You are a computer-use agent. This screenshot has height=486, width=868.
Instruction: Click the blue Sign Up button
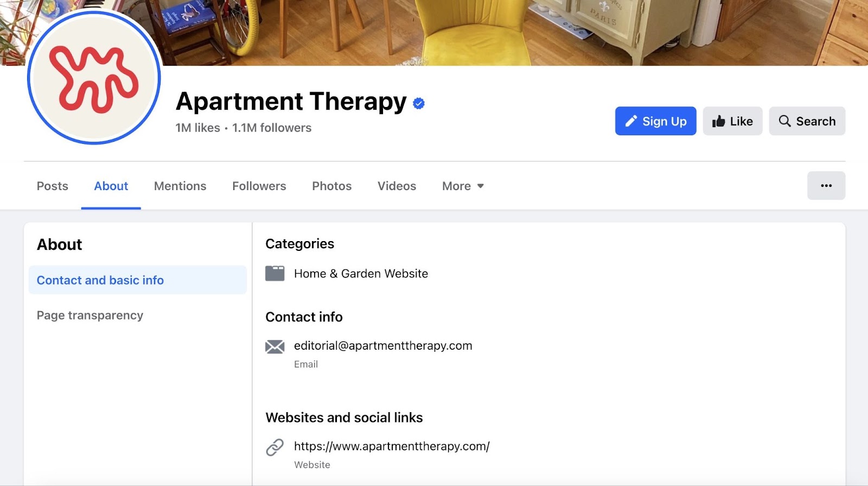655,121
